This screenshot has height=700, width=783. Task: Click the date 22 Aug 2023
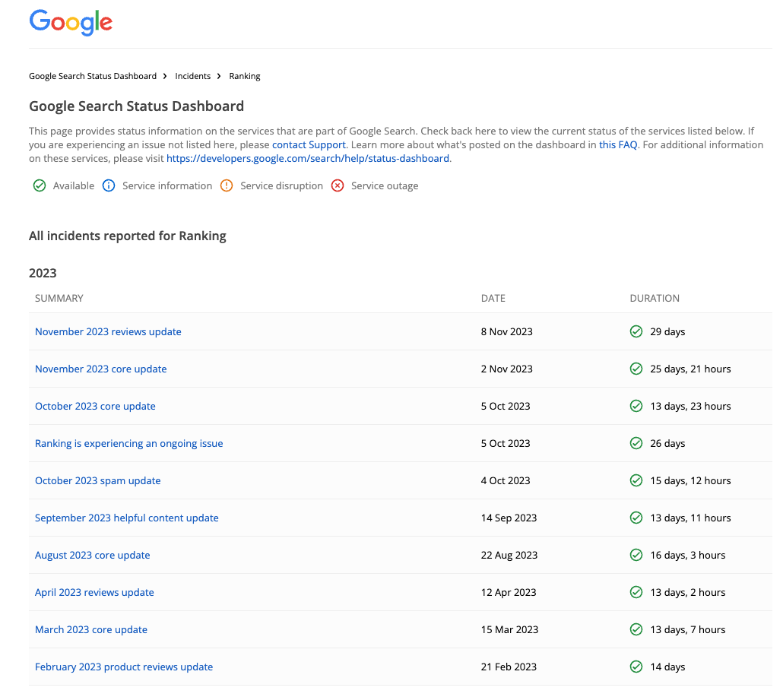click(x=509, y=555)
